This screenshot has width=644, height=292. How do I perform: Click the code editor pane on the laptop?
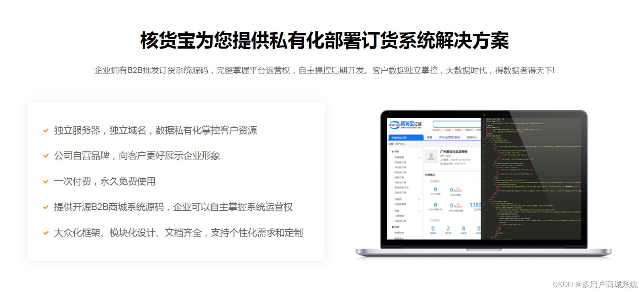point(531,178)
